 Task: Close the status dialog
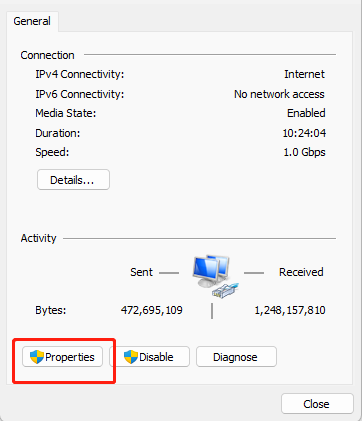click(317, 404)
